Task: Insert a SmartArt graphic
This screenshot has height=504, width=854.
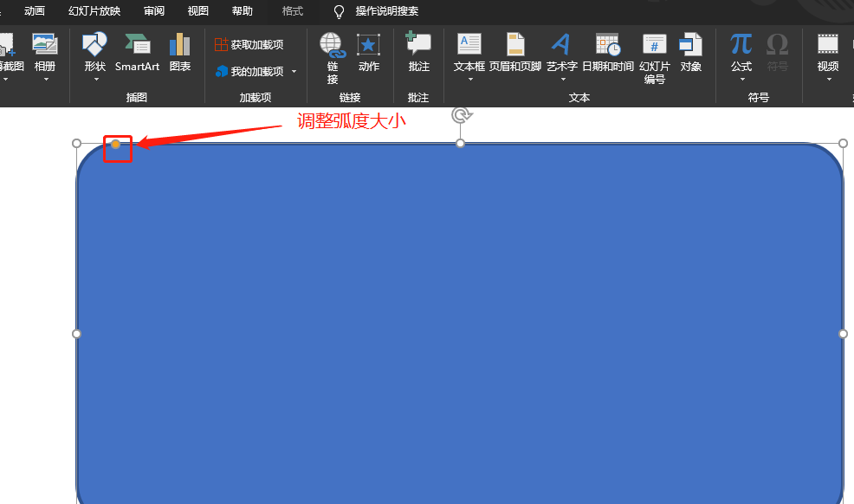Action: tap(137, 52)
